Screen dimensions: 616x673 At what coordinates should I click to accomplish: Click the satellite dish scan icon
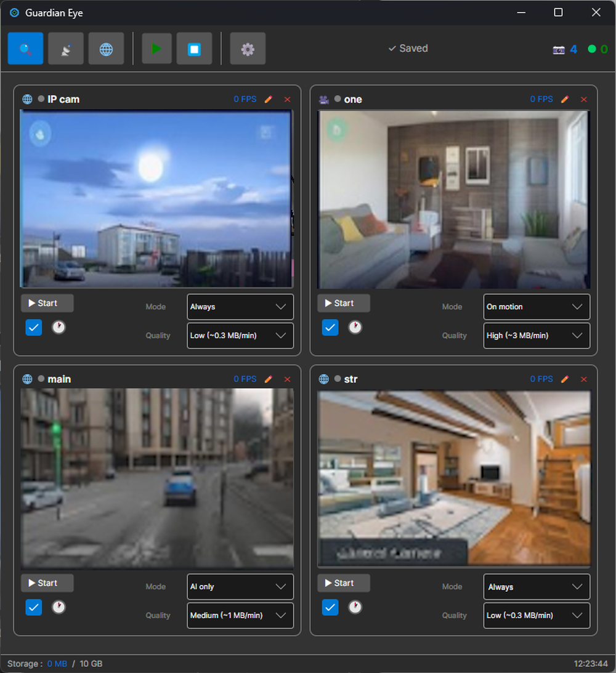pyautogui.click(x=65, y=49)
